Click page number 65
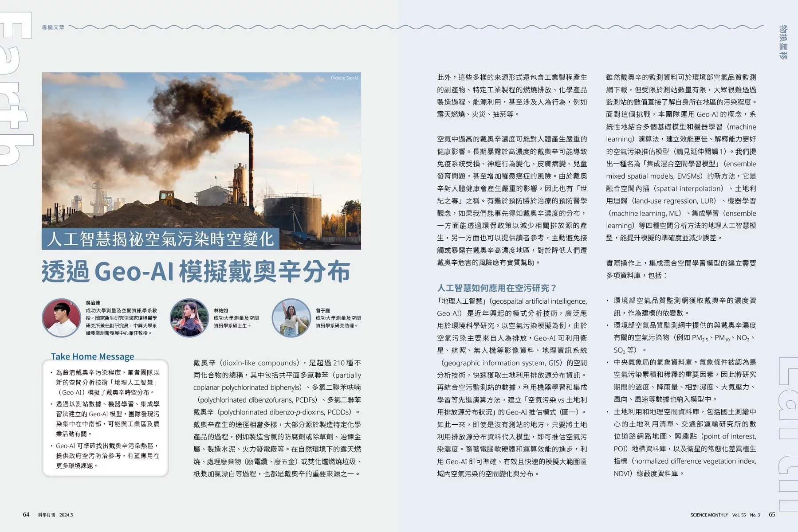798x532 pixels. pyautogui.click(x=772, y=515)
